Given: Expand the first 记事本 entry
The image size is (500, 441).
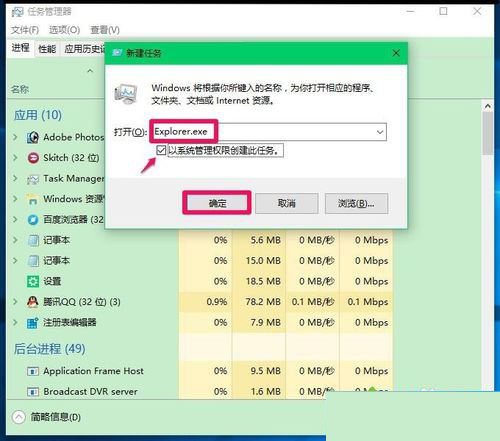Looking at the screenshot, I should 15,240.
